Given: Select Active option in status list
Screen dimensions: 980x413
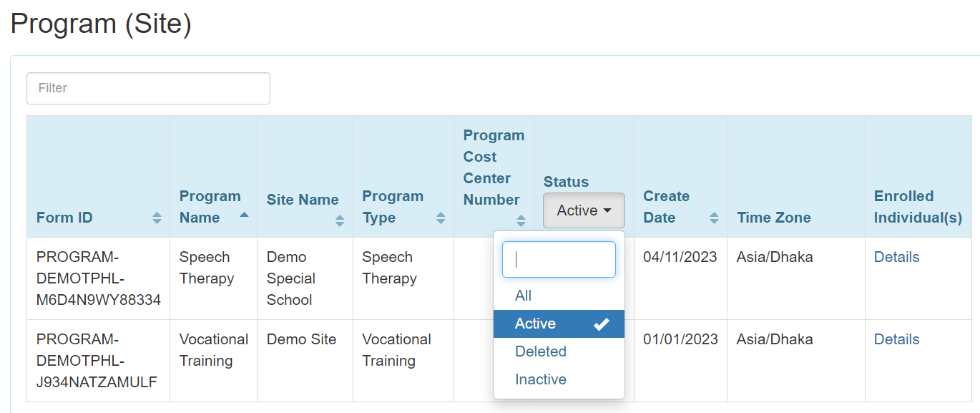Looking at the screenshot, I should tap(559, 324).
